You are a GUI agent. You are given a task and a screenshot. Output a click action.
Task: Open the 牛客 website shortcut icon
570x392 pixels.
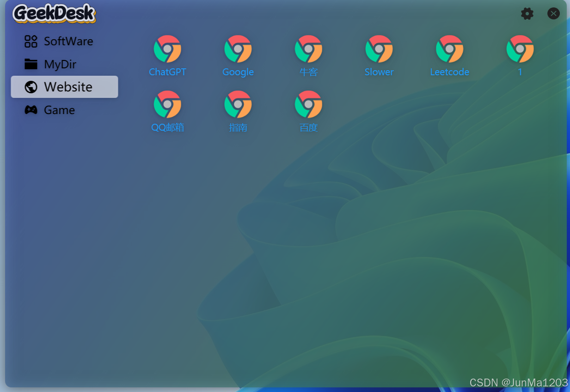coord(308,49)
